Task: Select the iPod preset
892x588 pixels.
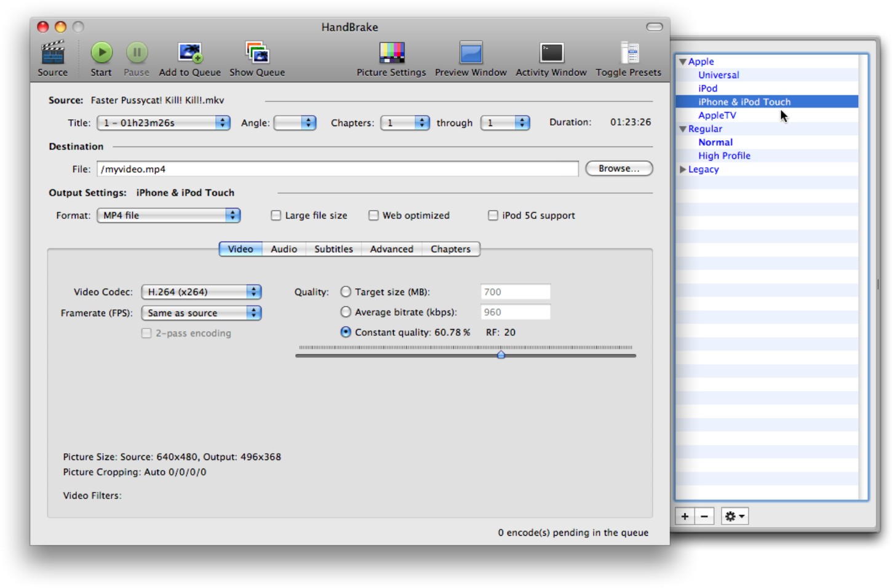Action: (707, 89)
